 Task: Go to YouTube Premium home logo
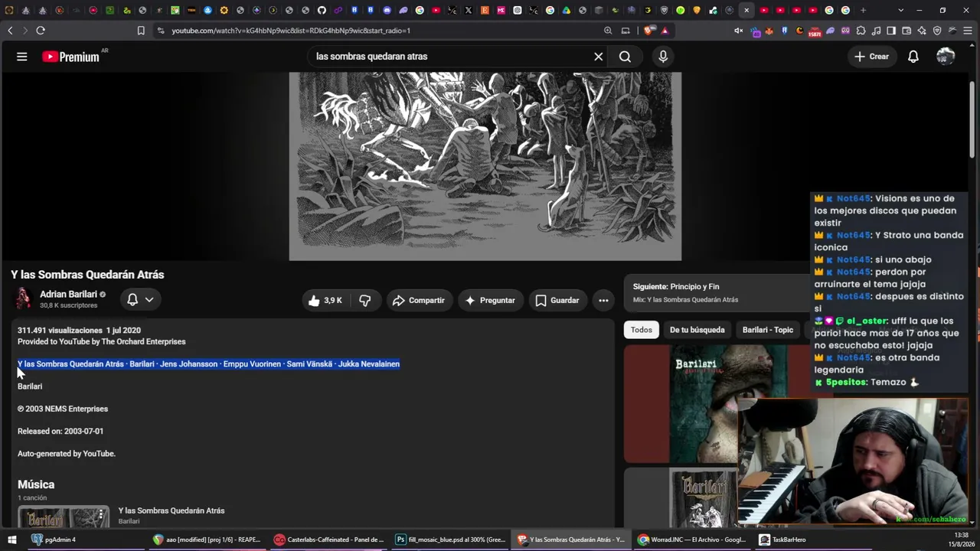(70, 57)
